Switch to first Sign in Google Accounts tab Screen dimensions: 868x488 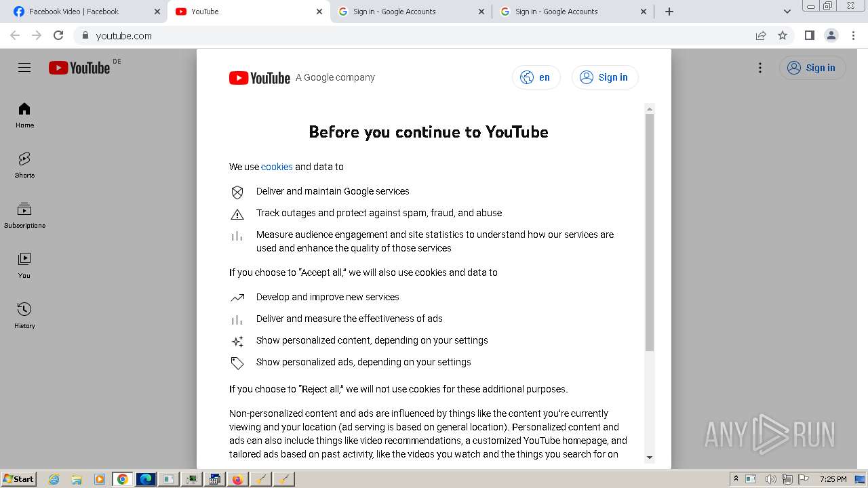411,12
